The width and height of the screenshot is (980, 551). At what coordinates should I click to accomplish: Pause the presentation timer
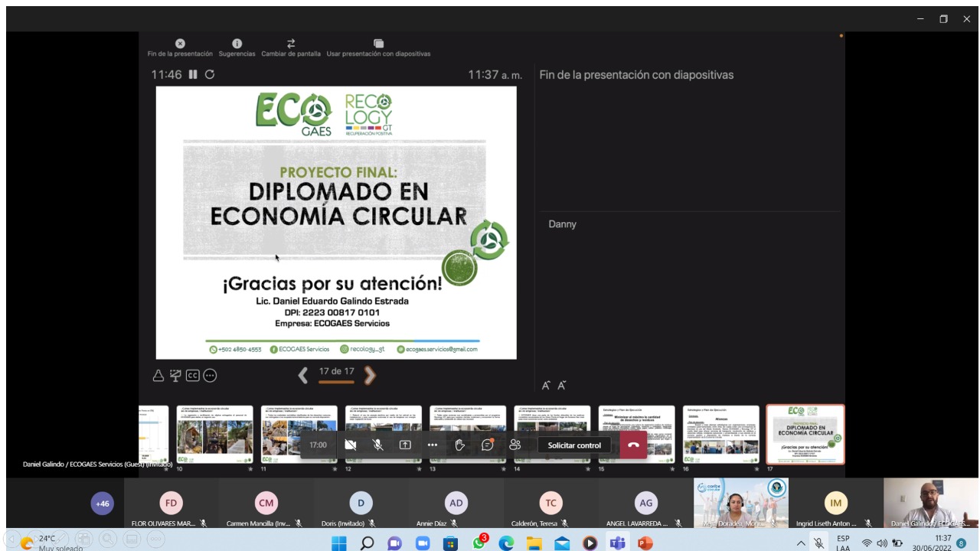coord(193,74)
